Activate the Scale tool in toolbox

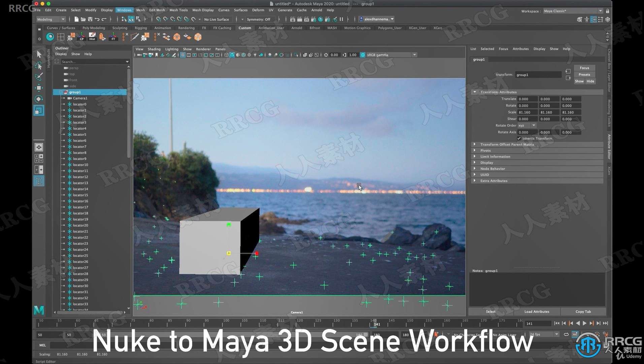[39, 110]
